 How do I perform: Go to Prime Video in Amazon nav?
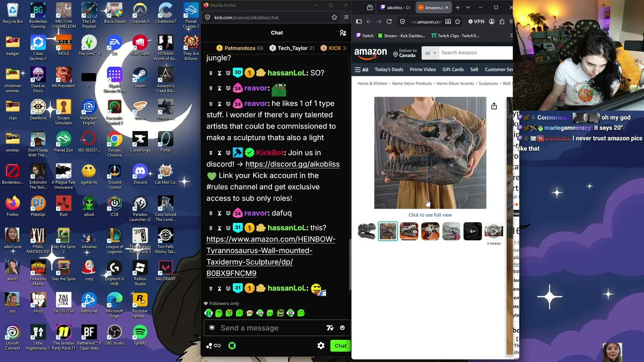423,69
